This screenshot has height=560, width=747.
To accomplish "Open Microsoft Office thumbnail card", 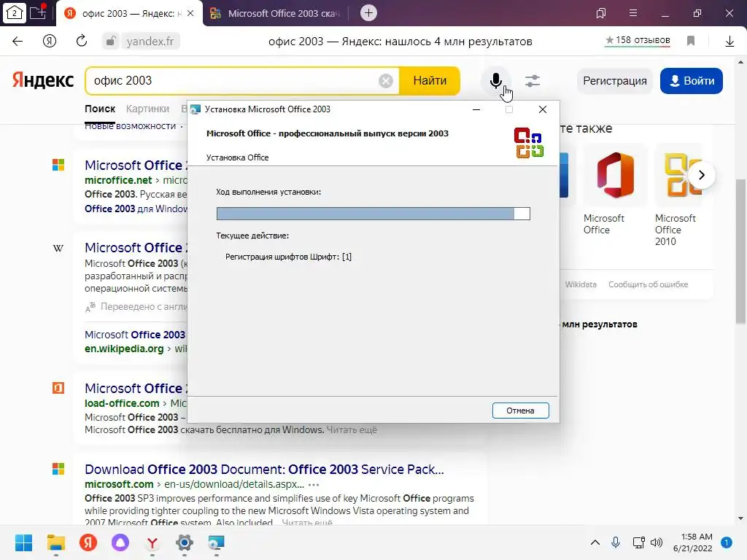I will [614, 190].
